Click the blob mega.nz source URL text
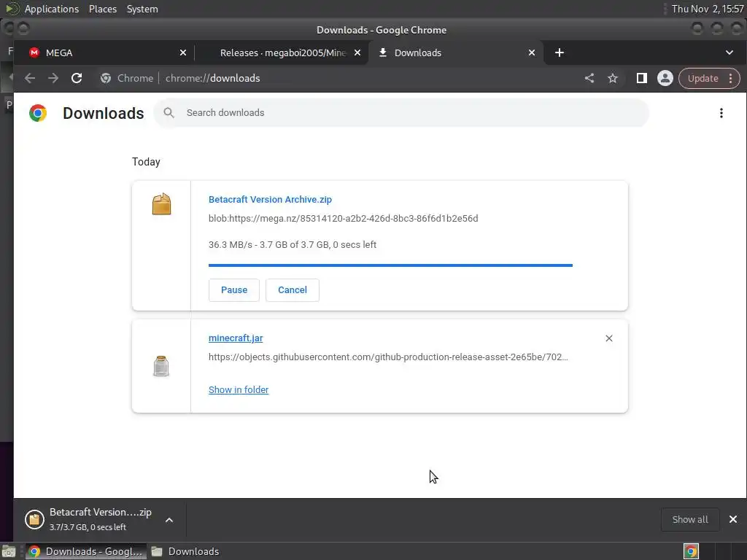The height and width of the screenshot is (560, 747). (344, 219)
